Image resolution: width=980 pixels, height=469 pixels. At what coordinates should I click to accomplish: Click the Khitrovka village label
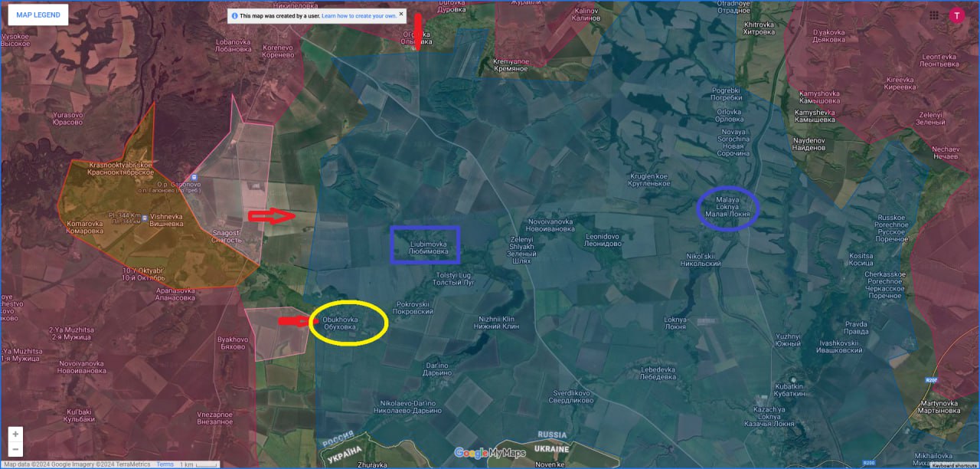coord(759,28)
